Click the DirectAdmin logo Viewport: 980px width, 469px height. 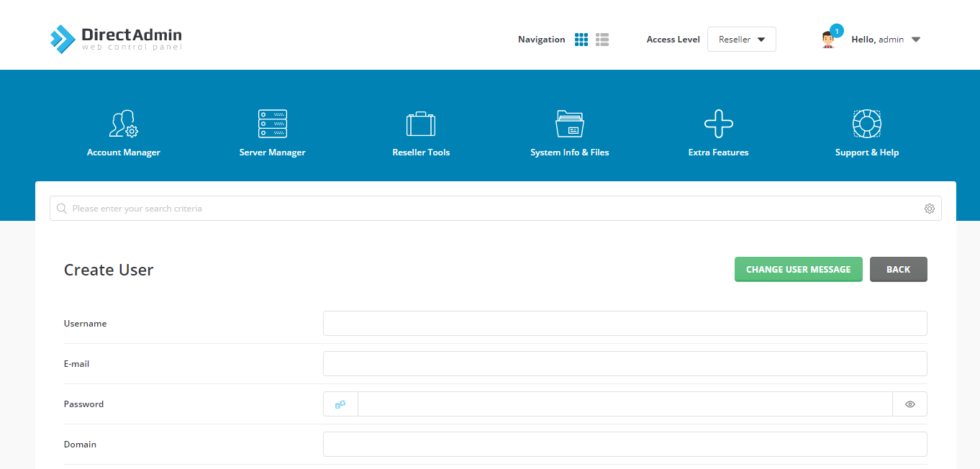point(116,39)
